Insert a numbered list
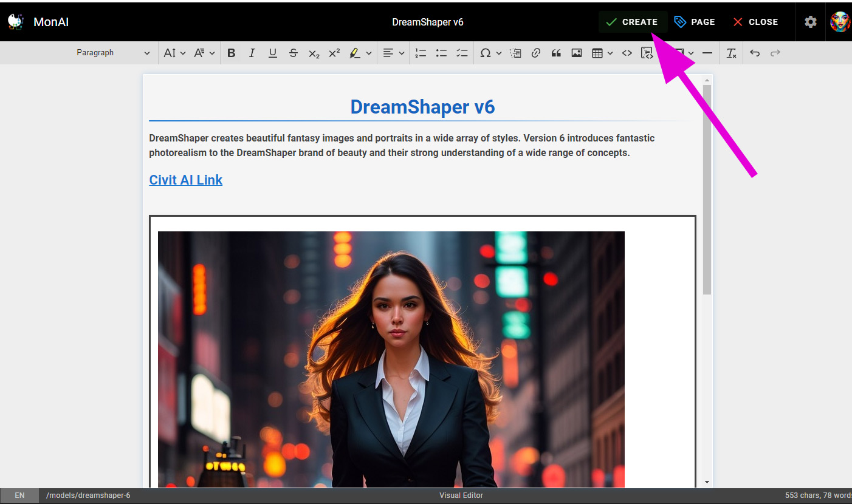The width and height of the screenshot is (852, 504). (x=421, y=53)
